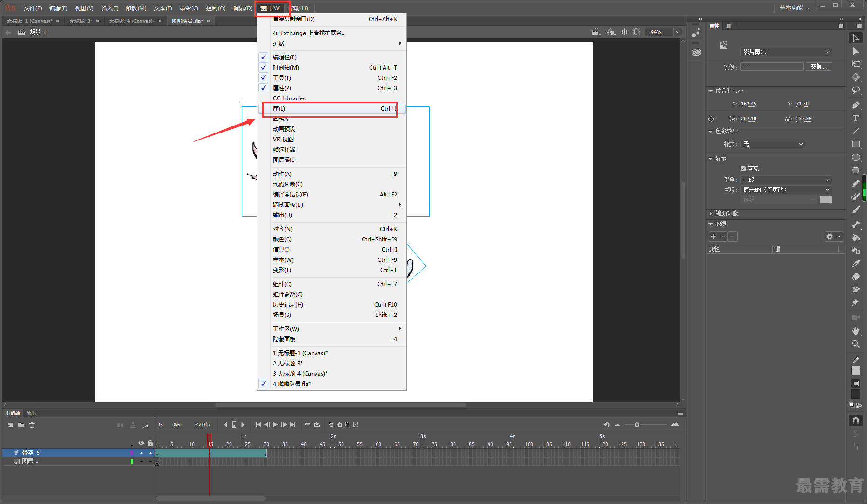Screen dimensions: 867x504
Task: Toggle the loop playback button
Action: point(317,425)
